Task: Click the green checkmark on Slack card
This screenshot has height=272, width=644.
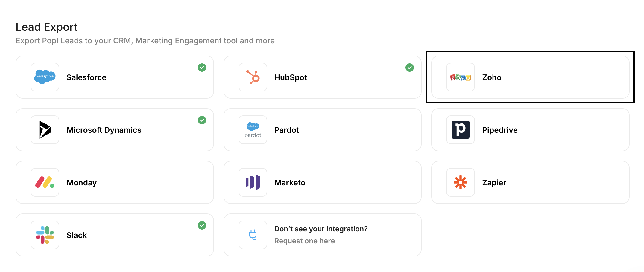Action: point(202,225)
